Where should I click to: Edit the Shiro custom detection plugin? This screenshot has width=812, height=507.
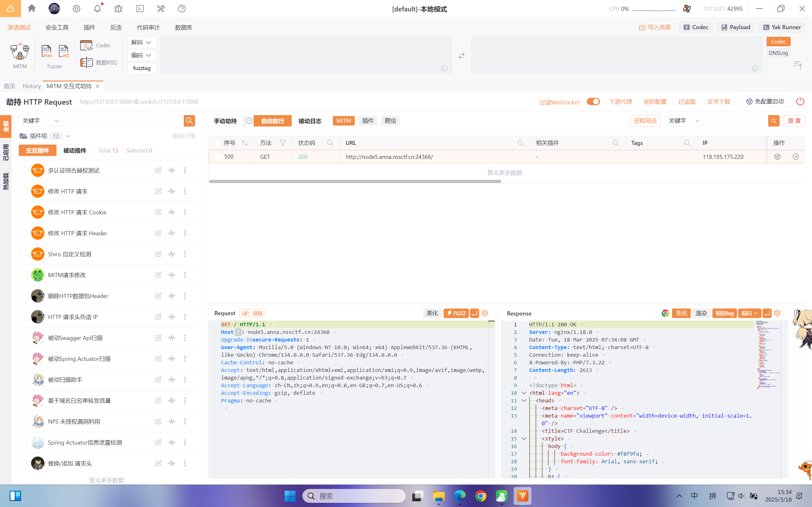pyautogui.click(x=158, y=254)
